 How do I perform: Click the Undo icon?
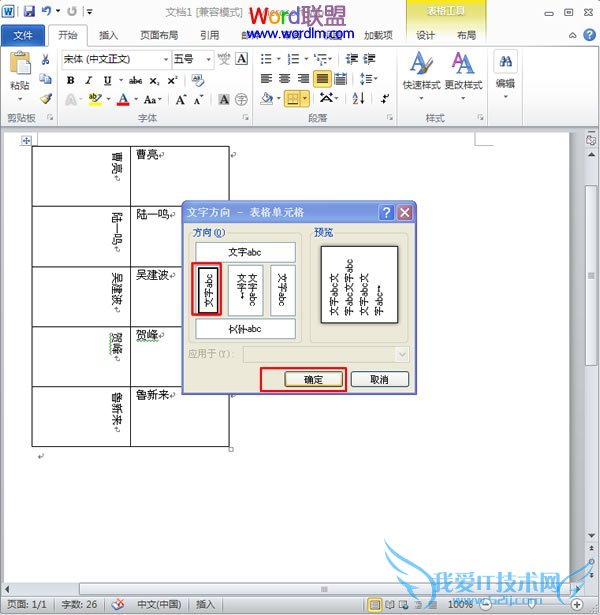pyautogui.click(x=47, y=11)
